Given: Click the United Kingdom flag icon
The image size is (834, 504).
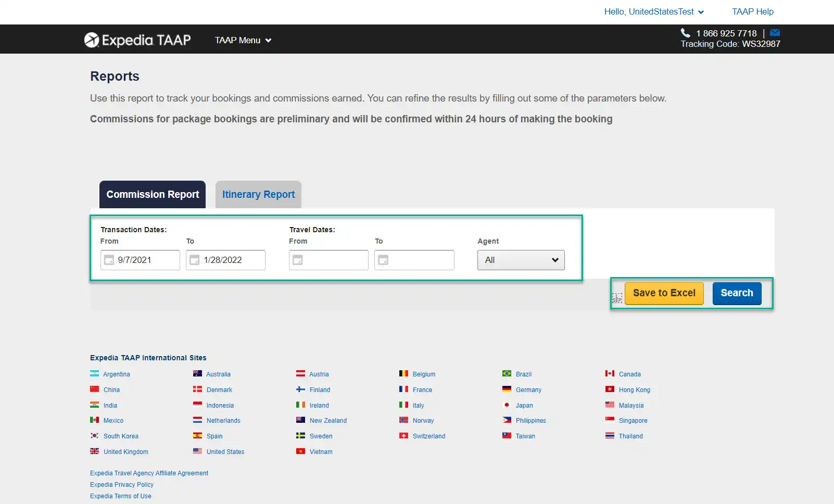Looking at the screenshot, I should tap(94, 451).
